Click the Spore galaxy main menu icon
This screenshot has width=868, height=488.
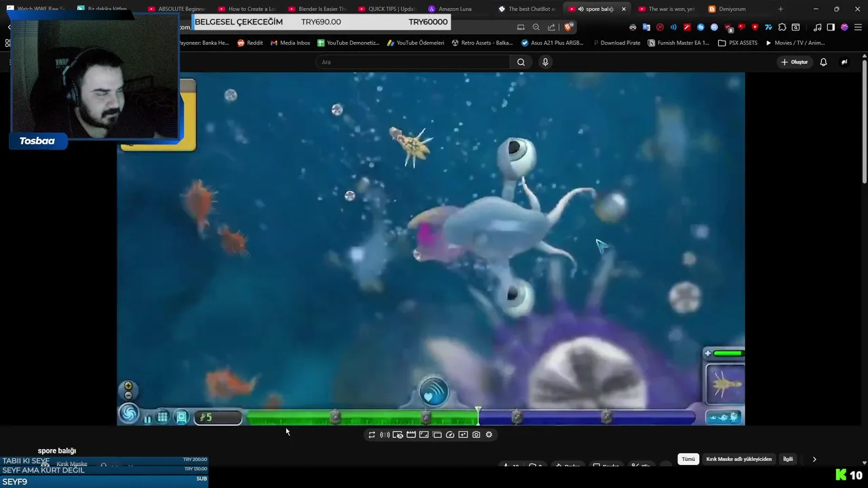coord(129,413)
